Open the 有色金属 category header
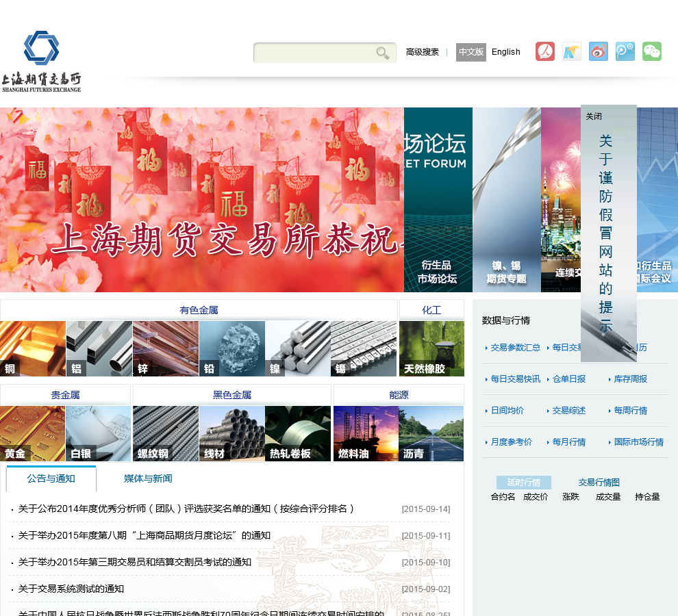Screen dimensions: 678x616 [x=199, y=310]
